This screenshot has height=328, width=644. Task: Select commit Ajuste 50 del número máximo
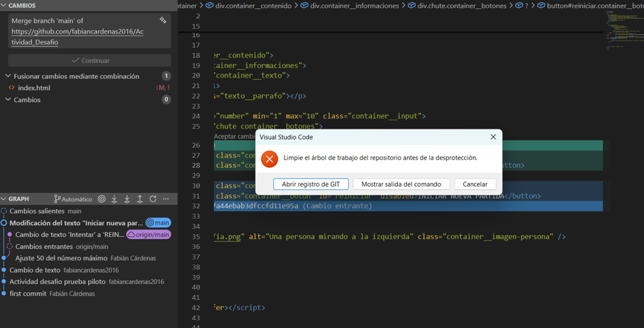[89, 258]
